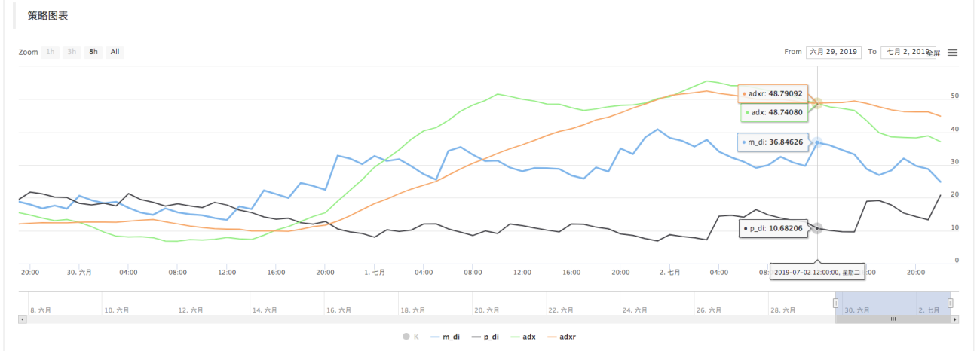Click the From date input field

[x=833, y=52]
